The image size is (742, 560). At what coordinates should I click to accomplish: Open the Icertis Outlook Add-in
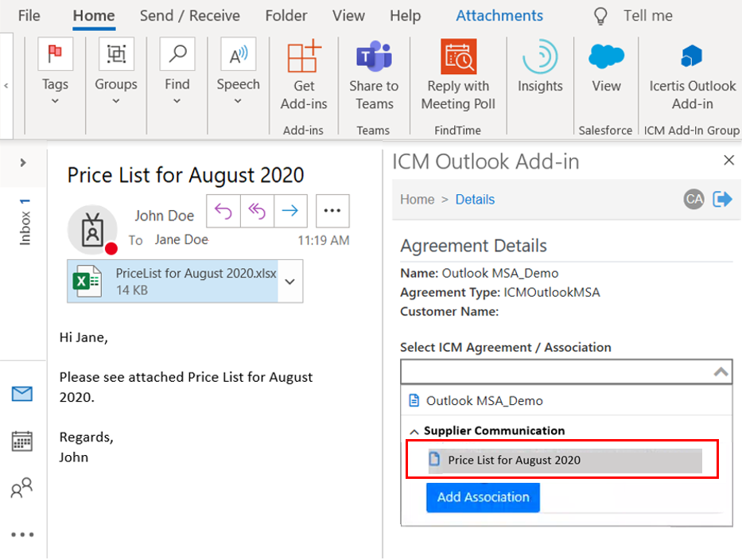692,76
